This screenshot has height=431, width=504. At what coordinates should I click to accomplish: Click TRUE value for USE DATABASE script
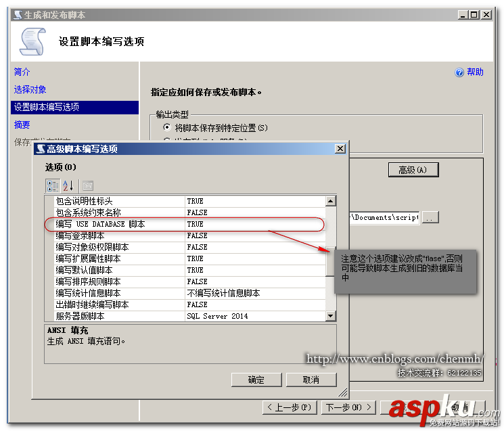click(255, 224)
